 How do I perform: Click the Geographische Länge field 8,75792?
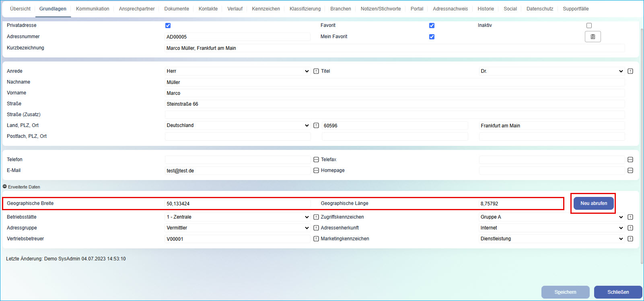pos(521,204)
